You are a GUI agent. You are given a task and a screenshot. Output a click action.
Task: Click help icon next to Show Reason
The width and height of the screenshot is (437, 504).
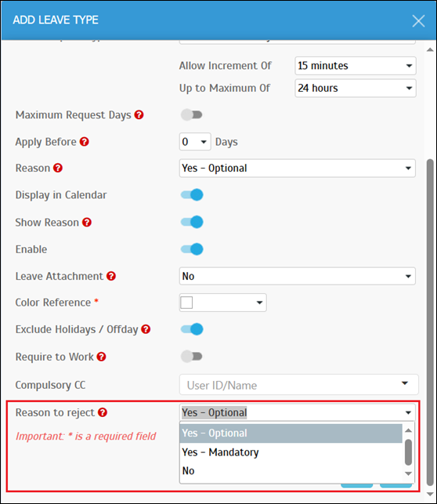(87, 222)
